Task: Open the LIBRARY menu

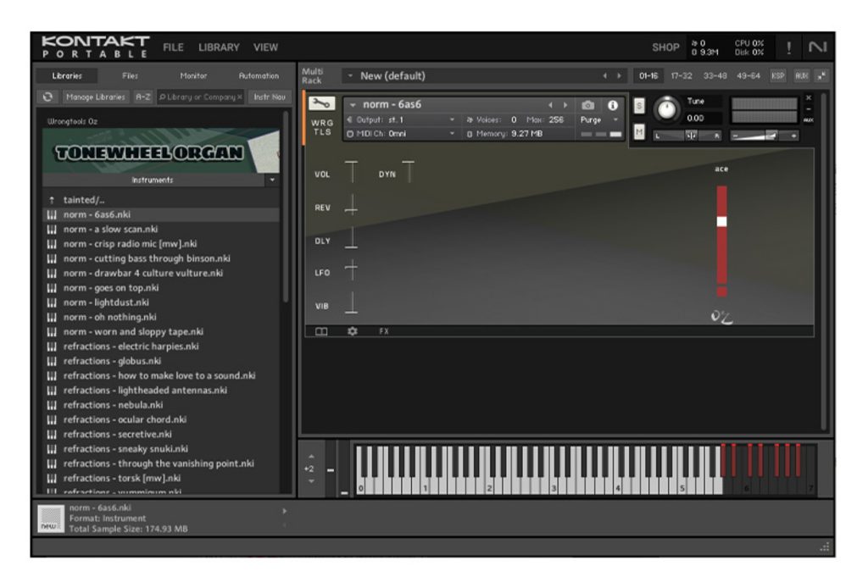Action: pos(219,47)
